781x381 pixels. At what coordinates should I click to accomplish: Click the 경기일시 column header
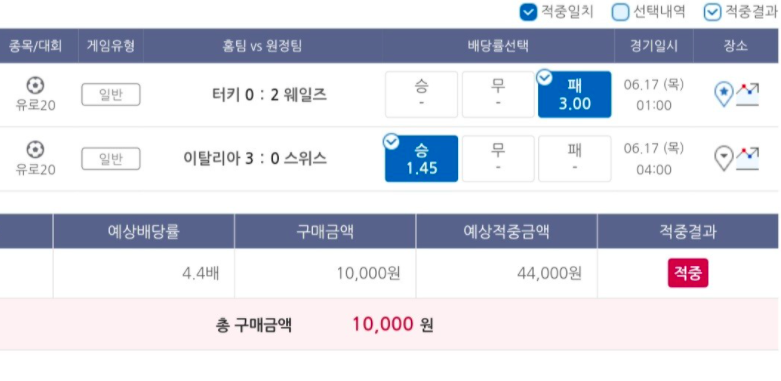[x=654, y=46]
